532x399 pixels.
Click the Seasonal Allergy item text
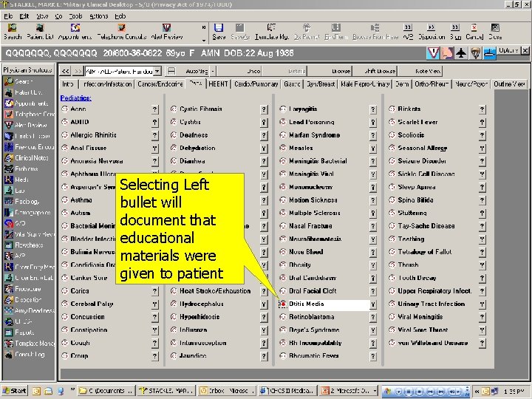423,148
